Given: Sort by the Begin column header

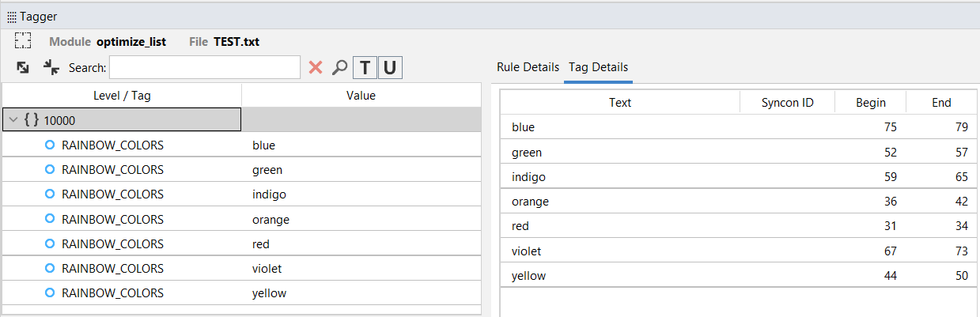Looking at the screenshot, I should [870, 102].
